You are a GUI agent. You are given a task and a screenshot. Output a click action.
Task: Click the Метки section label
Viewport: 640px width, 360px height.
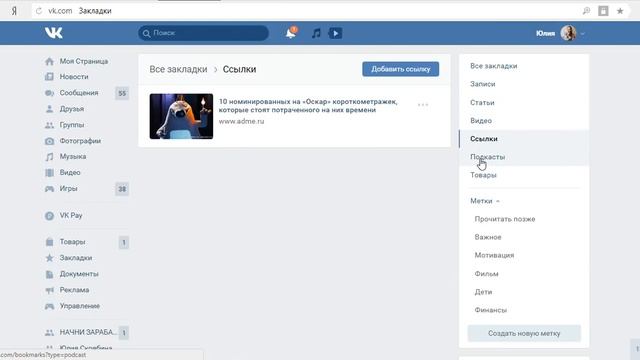[x=481, y=201]
